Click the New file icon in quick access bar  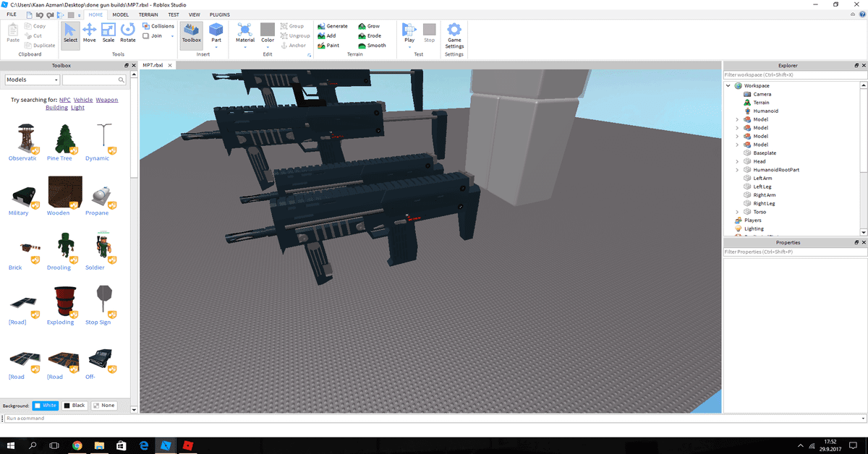[30, 14]
